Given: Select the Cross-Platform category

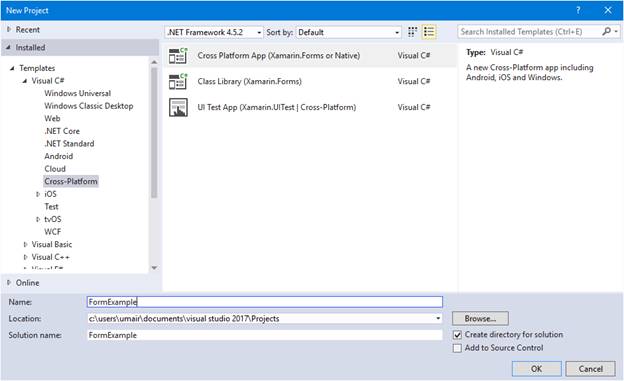Looking at the screenshot, I should [71, 182].
